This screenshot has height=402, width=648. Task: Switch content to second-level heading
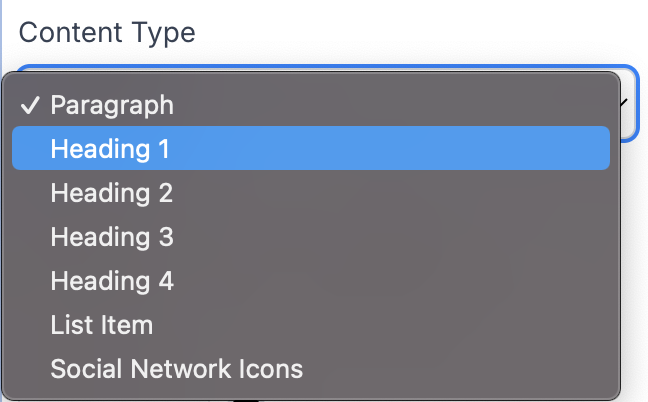[x=112, y=193]
